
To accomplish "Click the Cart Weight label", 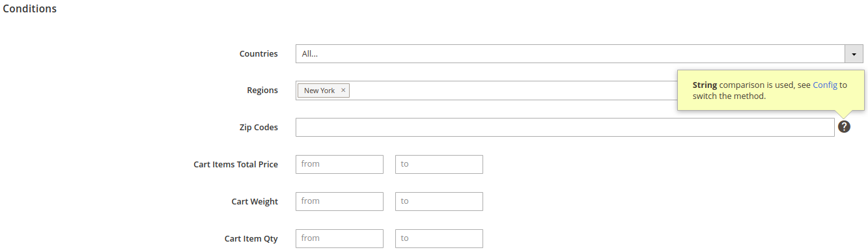I will [x=255, y=202].
